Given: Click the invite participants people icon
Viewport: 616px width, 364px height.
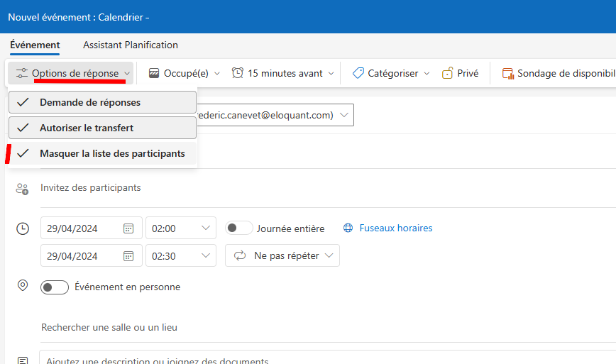Looking at the screenshot, I should click(22, 189).
